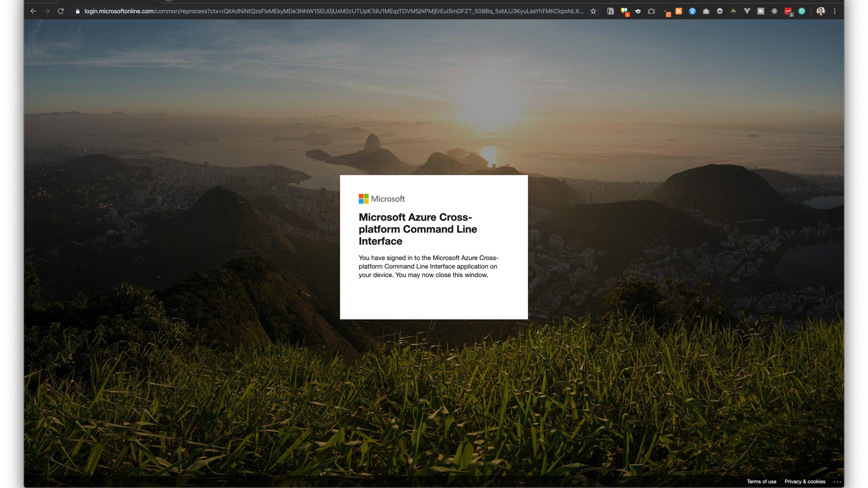
Task: Click the green Grammarly extension icon
Action: (802, 11)
